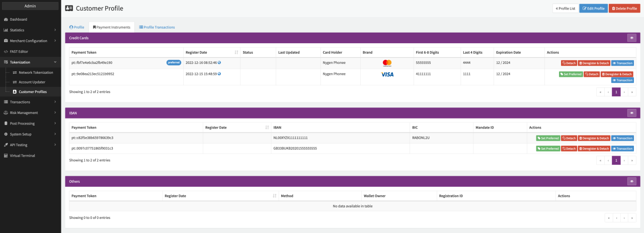The height and width of the screenshot is (233, 644).
Task: Toggle visibility of the Credit Cards panel
Action: (x=631, y=38)
